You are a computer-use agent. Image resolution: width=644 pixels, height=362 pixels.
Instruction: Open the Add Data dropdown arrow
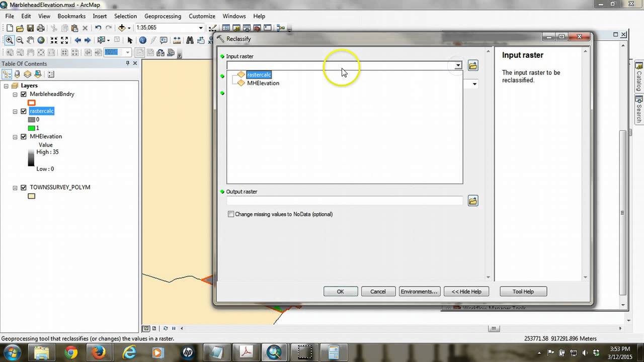129,28
